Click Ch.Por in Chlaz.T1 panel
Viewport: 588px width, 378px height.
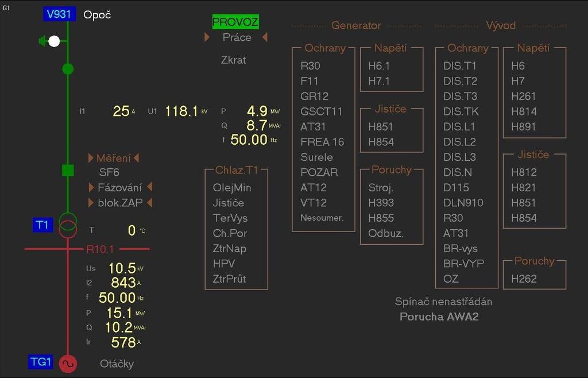230,233
